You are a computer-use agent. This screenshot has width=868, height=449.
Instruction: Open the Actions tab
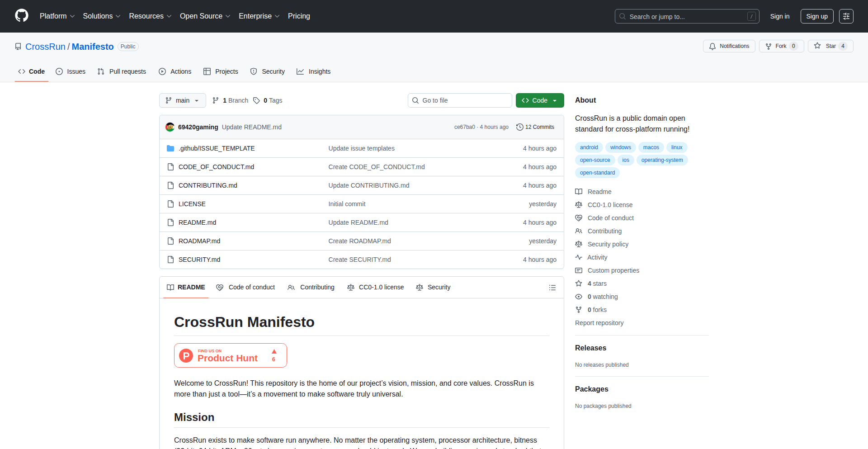pos(175,71)
